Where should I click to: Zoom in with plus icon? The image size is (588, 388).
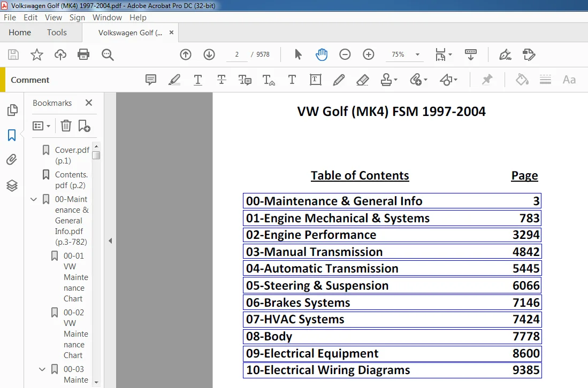coord(369,55)
